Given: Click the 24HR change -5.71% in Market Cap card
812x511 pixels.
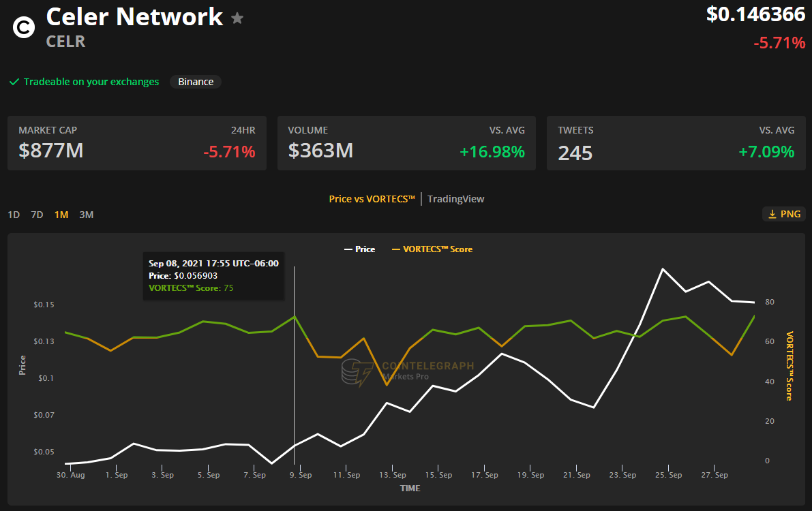Looking at the screenshot, I should coord(229,152).
